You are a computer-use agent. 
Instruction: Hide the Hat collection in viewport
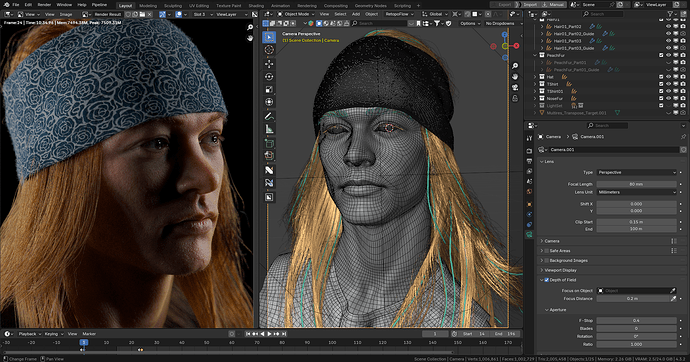pyautogui.click(x=668, y=77)
